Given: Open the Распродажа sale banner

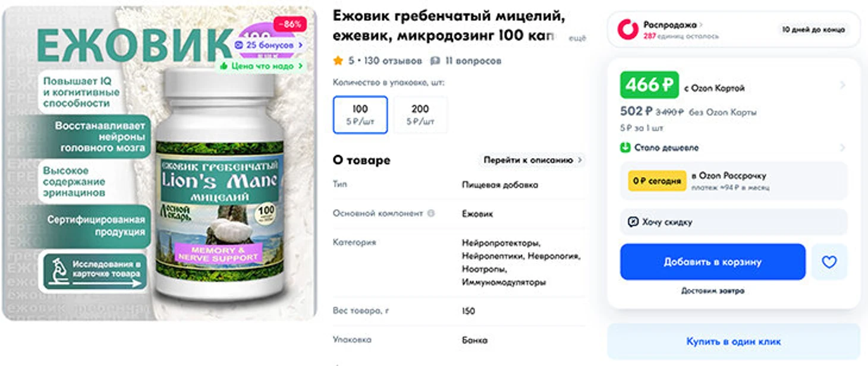Looking at the screenshot, I should point(734,29).
